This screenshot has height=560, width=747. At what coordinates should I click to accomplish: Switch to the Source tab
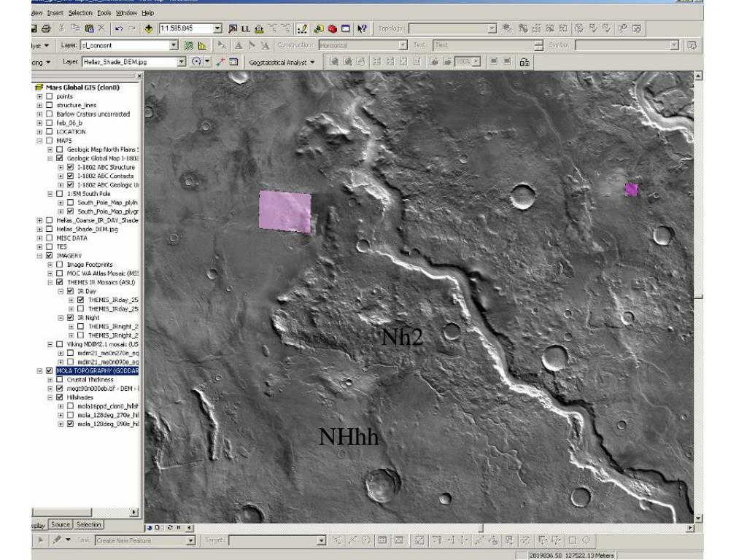pyautogui.click(x=61, y=524)
